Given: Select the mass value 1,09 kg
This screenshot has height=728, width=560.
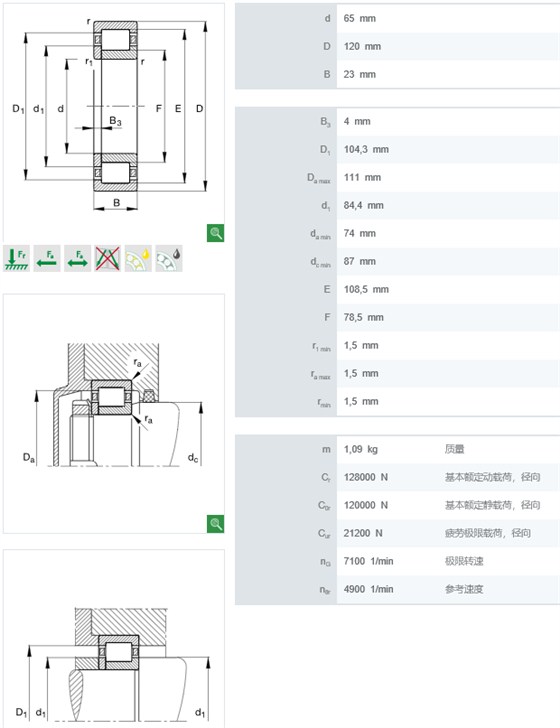Looking at the screenshot, I should coord(360,449).
